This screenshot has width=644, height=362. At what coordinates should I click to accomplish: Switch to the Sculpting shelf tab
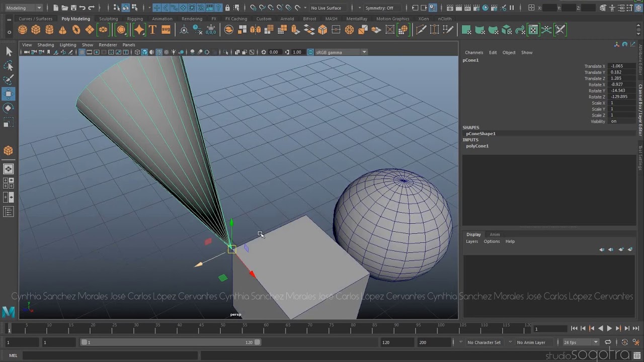point(108,19)
